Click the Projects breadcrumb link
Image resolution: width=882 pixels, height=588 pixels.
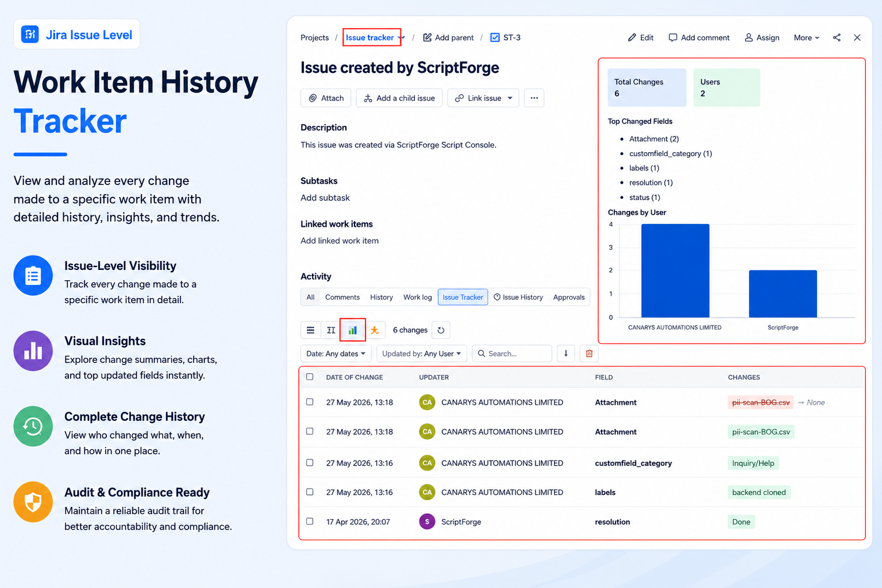point(314,37)
